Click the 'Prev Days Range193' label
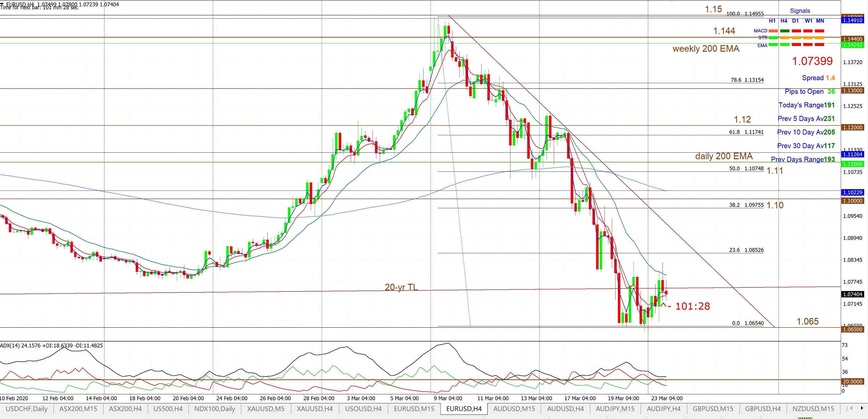868x419 pixels. 803,159
